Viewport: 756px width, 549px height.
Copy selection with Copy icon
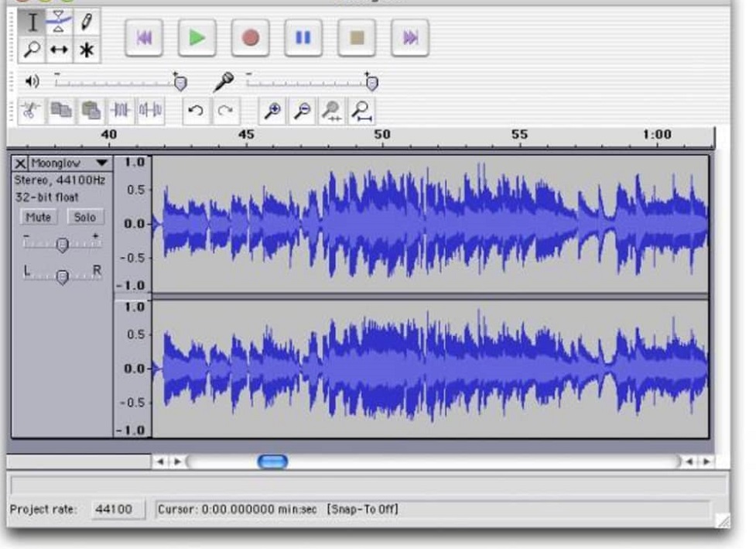tap(61, 111)
